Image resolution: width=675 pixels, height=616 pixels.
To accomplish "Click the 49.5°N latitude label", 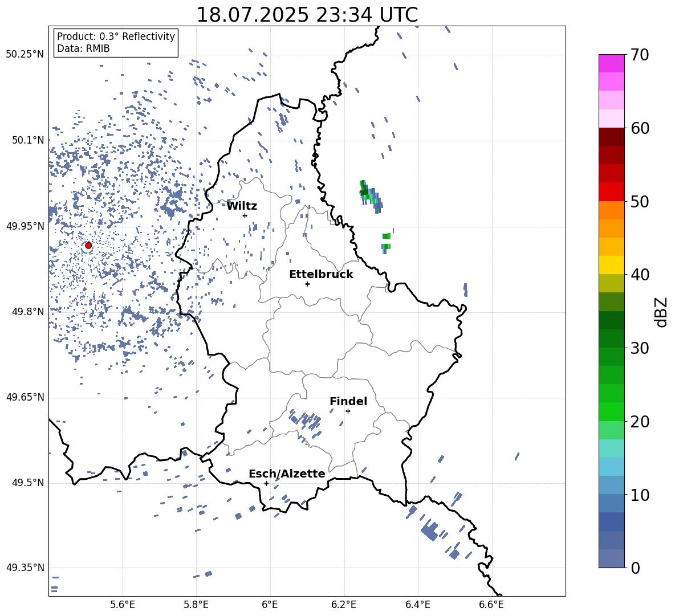I will click(28, 483).
